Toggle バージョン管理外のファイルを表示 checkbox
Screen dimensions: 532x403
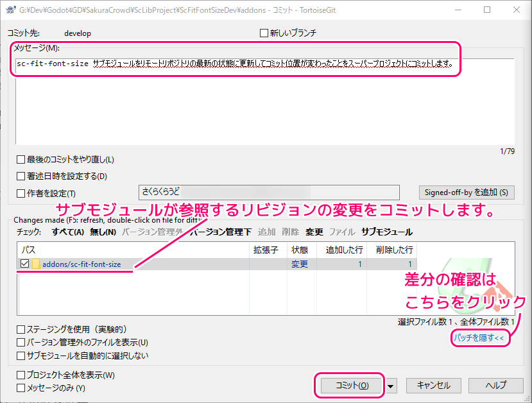(x=21, y=343)
